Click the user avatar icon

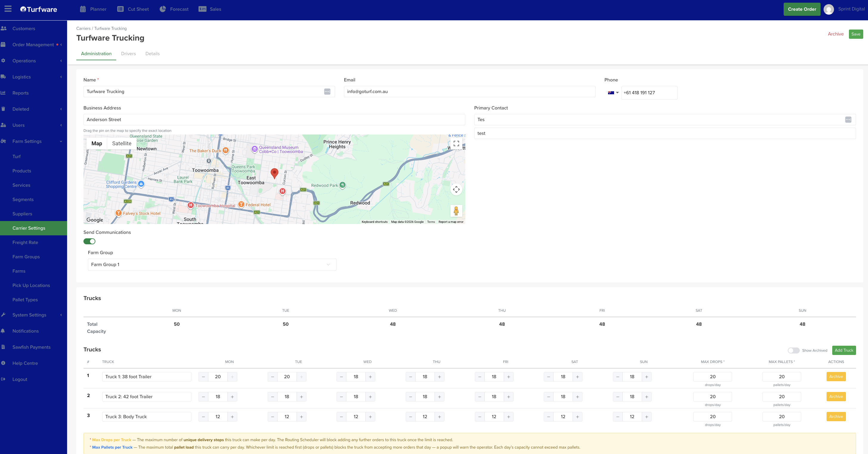(x=829, y=9)
